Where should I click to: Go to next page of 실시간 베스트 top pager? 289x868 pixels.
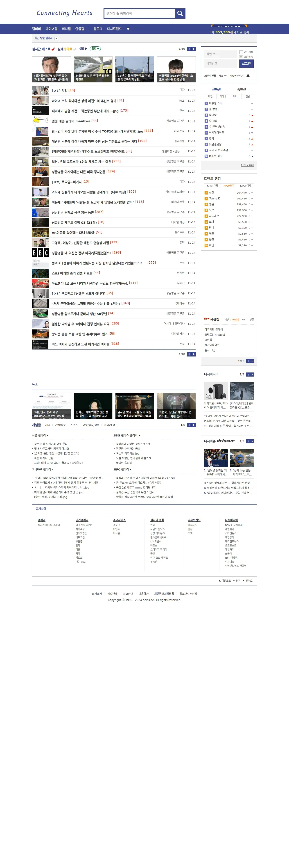point(194,49)
